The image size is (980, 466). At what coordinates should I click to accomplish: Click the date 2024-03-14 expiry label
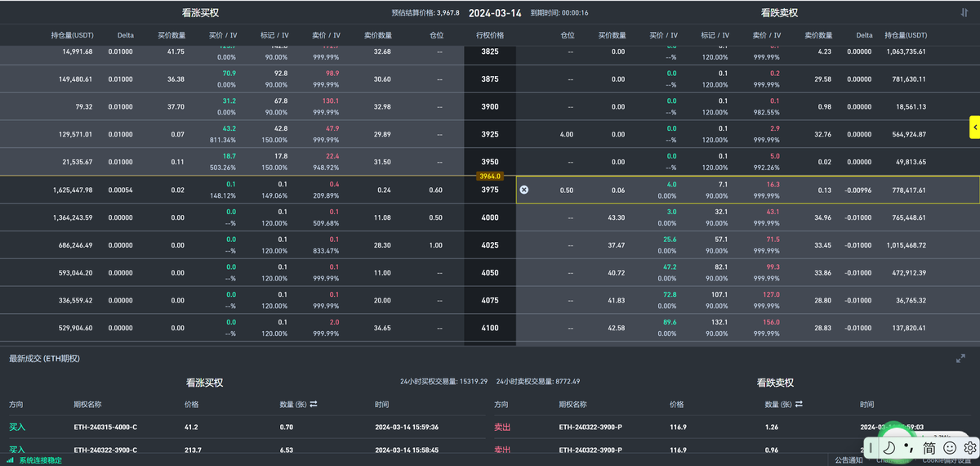coord(495,13)
